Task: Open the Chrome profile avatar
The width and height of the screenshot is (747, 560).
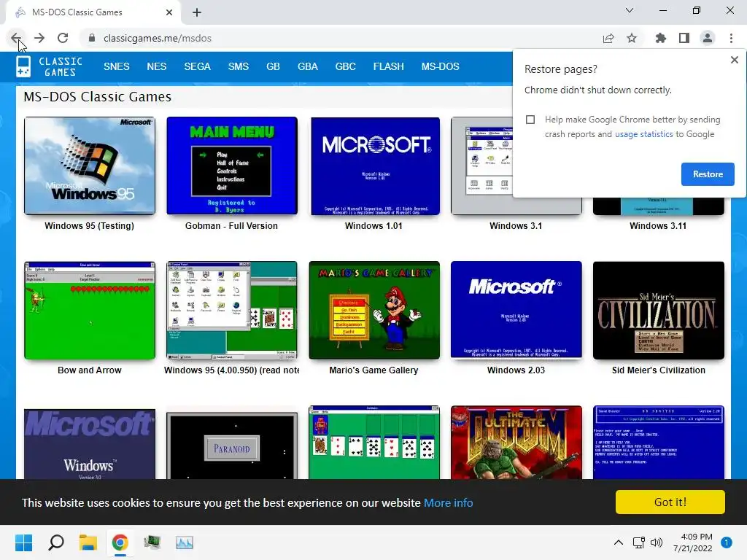Action: coord(708,38)
